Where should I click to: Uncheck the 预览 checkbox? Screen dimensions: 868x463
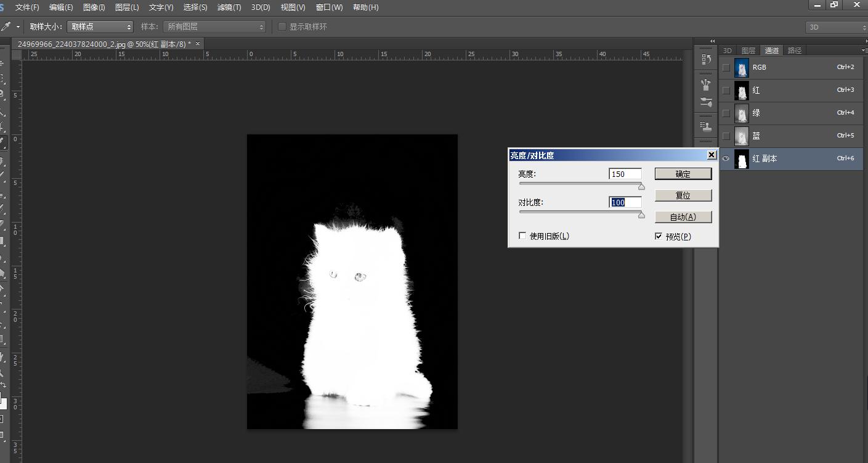(x=659, y=236)
